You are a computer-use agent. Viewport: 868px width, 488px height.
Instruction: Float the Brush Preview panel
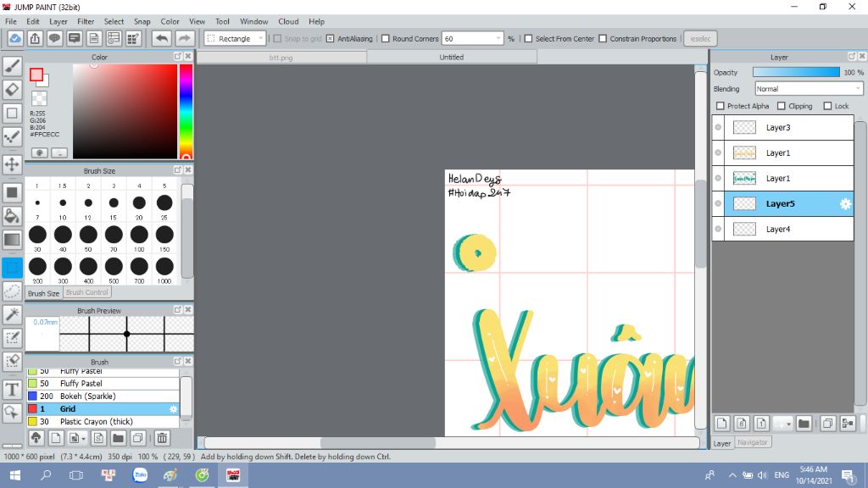tap(178, 310)
